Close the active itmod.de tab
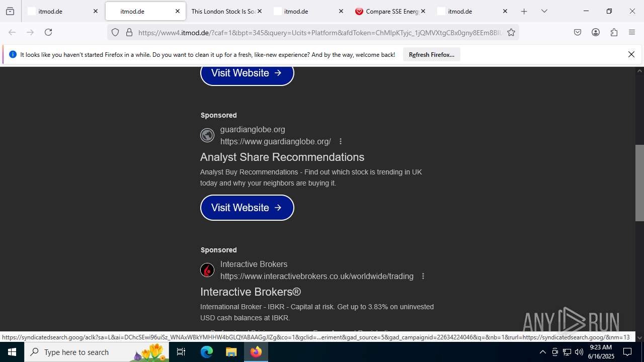Viewport: 644px width, 362px height. click(x=177, y=11)
